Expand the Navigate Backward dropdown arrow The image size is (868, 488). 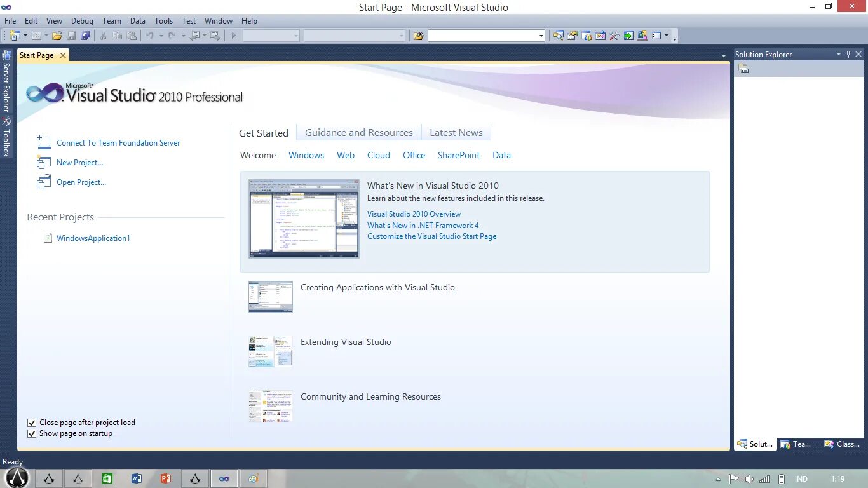point(205,36)
